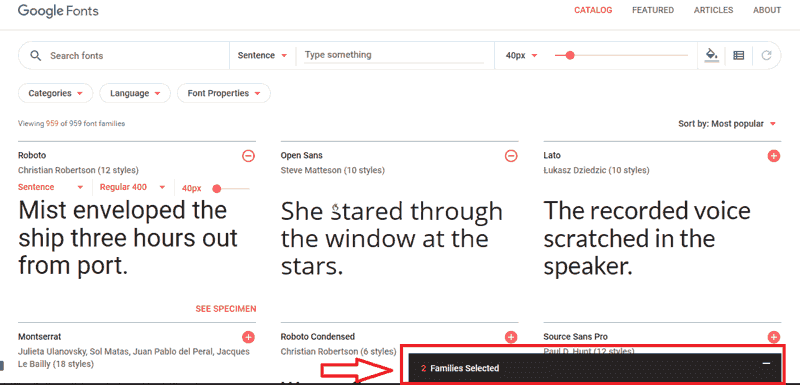The height and width of the screenshot is (385, 800).
Task: Expand the Categories filter
Action: 56,93
